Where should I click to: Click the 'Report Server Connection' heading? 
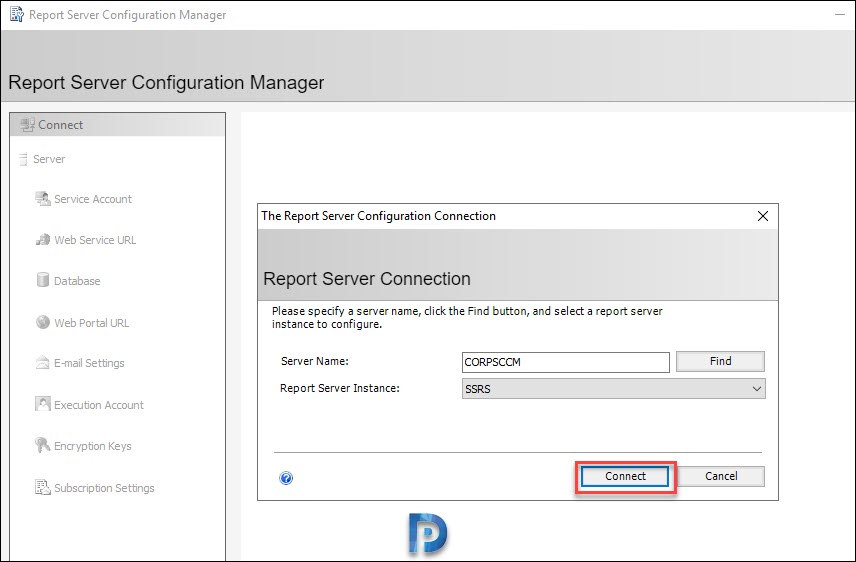pos(367,279)
